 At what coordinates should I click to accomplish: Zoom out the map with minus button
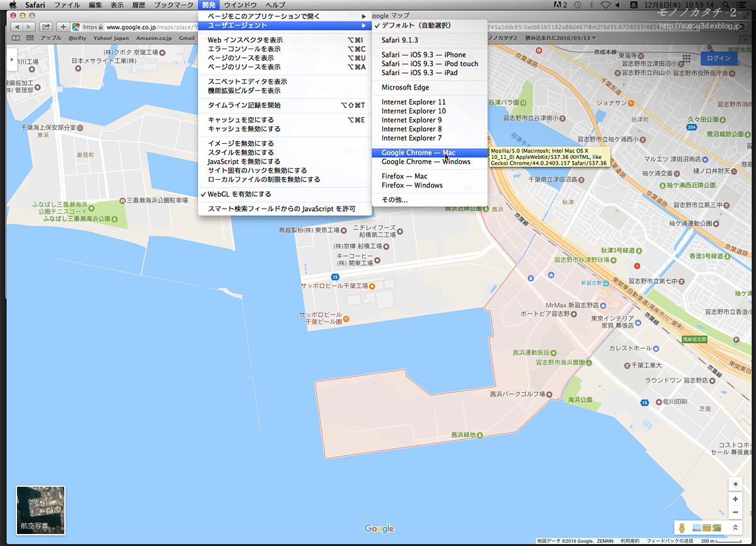tap(735, 512)
